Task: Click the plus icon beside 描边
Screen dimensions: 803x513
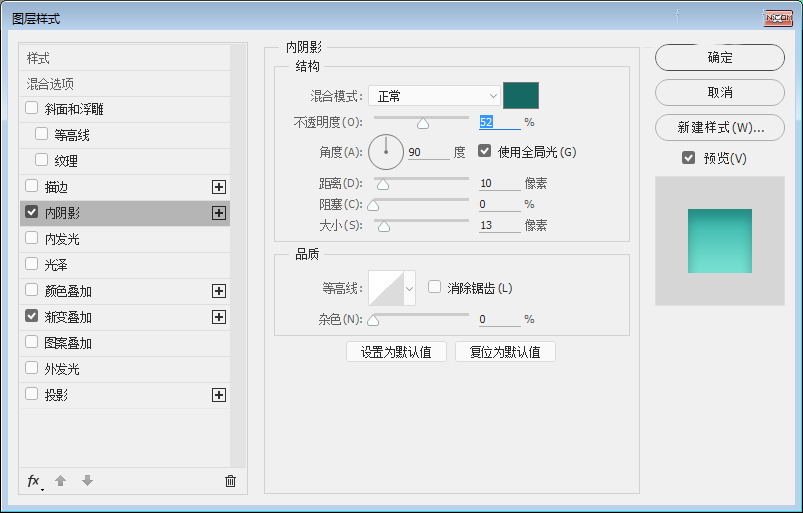Action: 219,187
